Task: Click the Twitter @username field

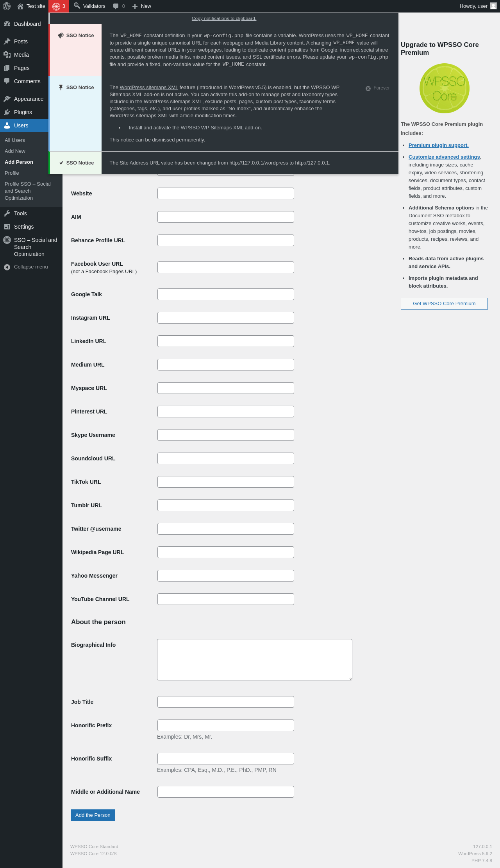Action: point(226,529)
